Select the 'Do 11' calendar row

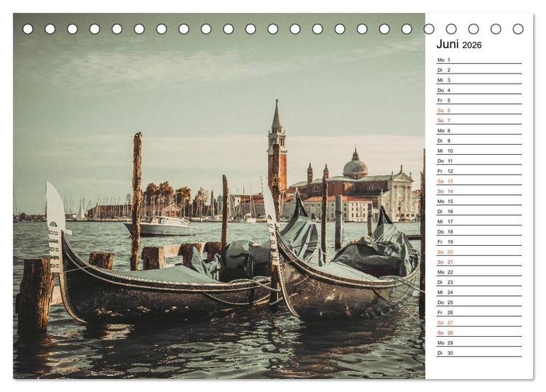pyautogui.click(x=479, y=161)
